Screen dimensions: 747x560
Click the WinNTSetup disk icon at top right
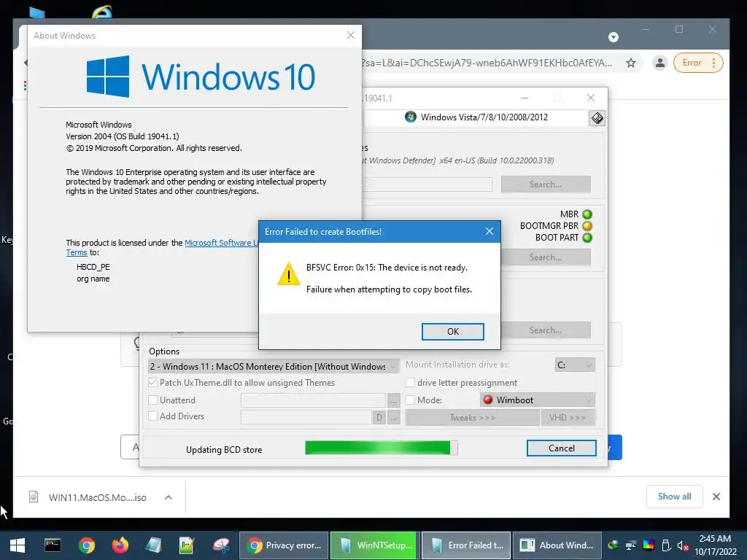coord(597,117)
